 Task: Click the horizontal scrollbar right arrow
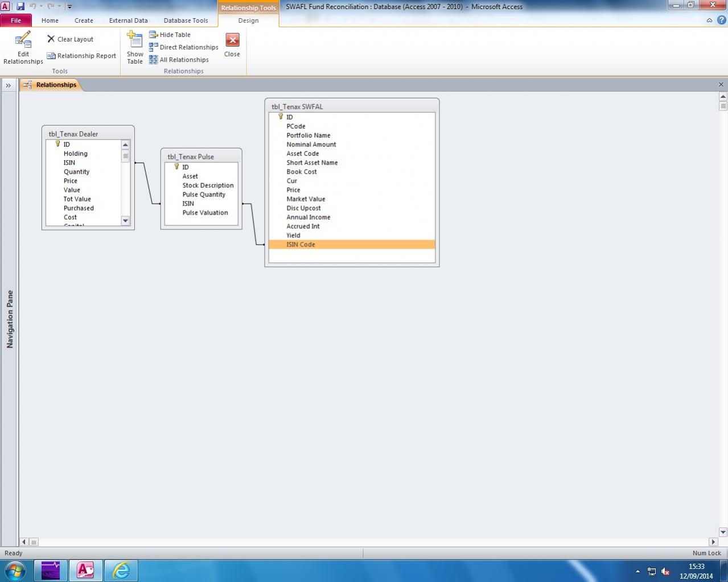[713, 542]
